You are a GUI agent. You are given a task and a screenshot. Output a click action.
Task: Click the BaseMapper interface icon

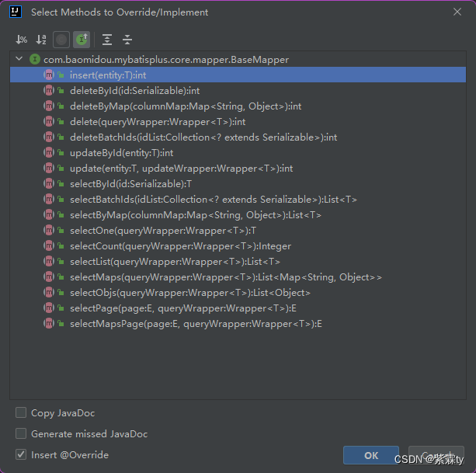click(35, 59)
